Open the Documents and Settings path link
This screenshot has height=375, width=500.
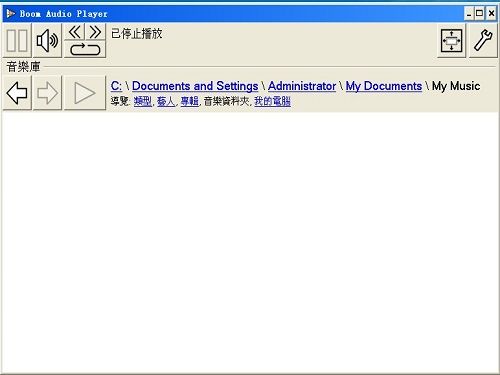(x=195, y=86)
